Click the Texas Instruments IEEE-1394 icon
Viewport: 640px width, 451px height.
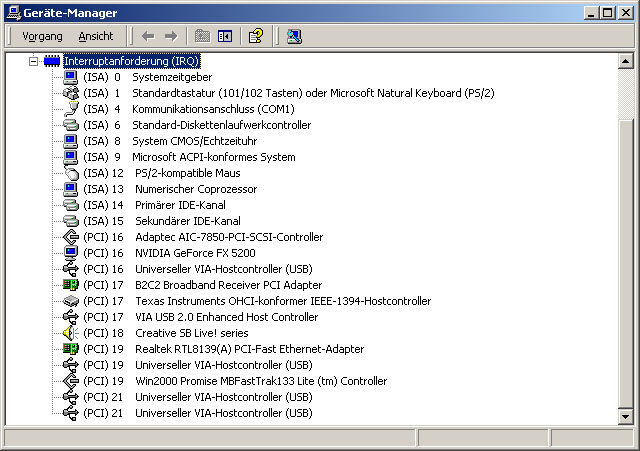tap(71, 301)
